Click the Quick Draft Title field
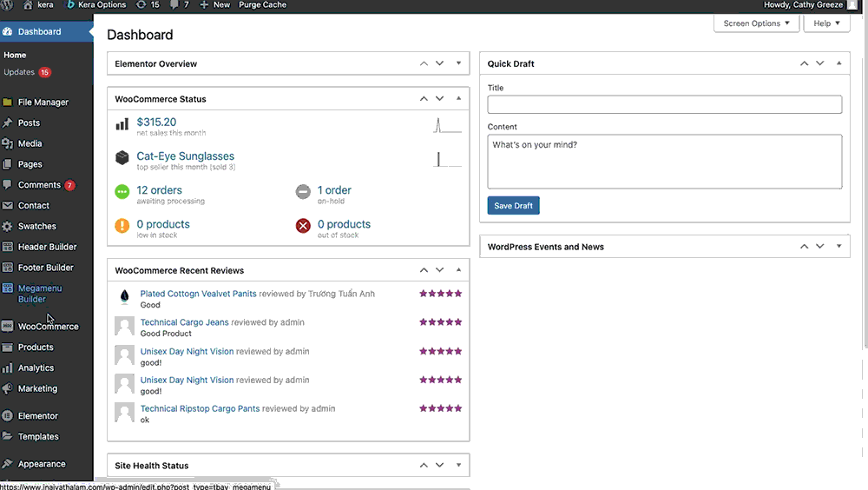The image size is (868, 490). [x=664, y=105]
